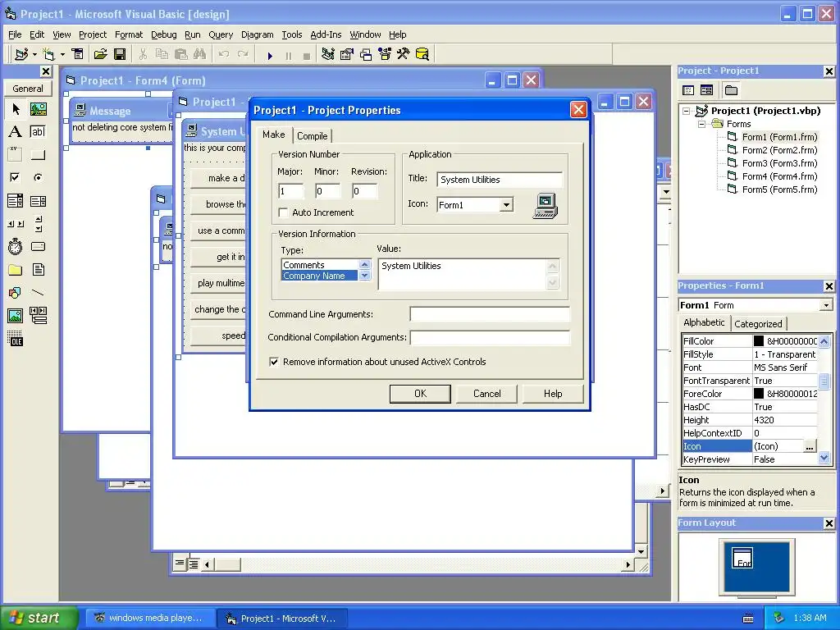
Task: Select the Image control tool
Action: click(16, 316)
